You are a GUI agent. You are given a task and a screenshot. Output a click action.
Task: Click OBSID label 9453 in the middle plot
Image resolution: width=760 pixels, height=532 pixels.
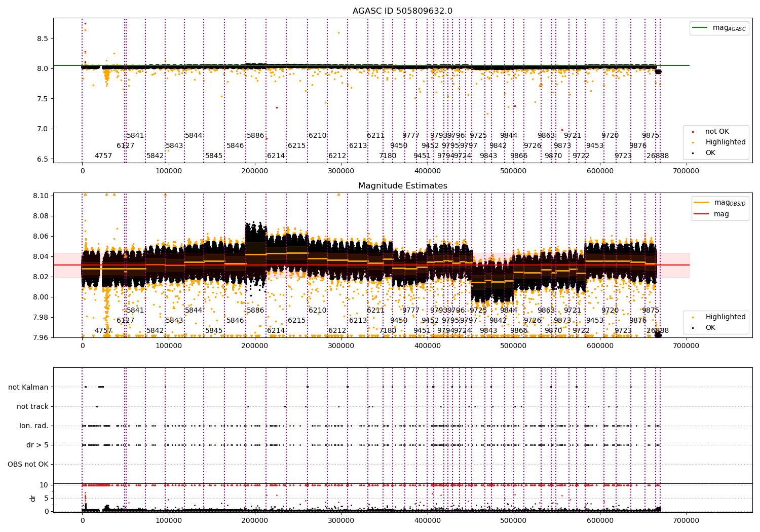point(595,321)
